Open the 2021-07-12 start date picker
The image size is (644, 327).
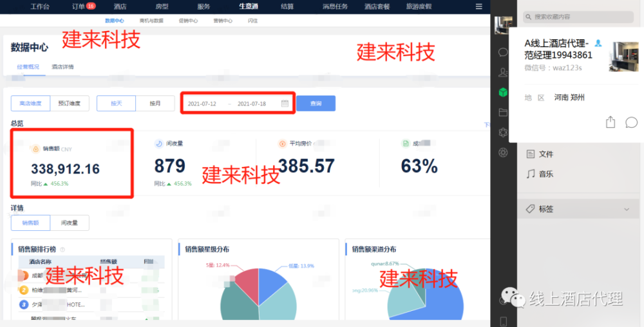click(x=202, y=104)
